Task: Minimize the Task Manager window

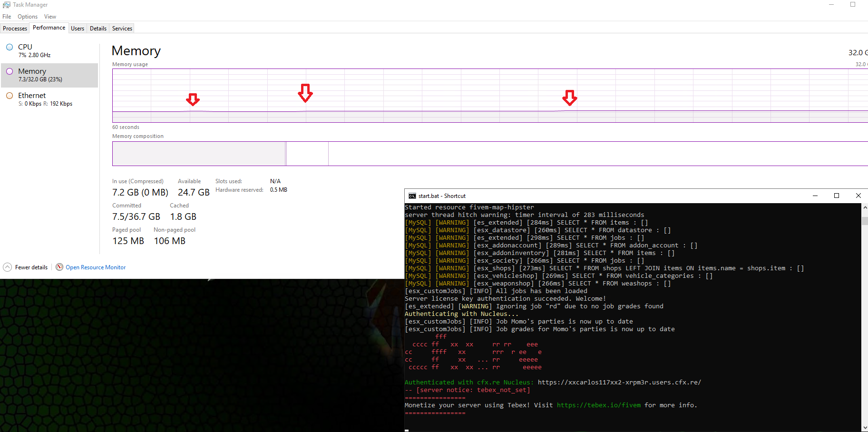Action: [x=831, y=5]
